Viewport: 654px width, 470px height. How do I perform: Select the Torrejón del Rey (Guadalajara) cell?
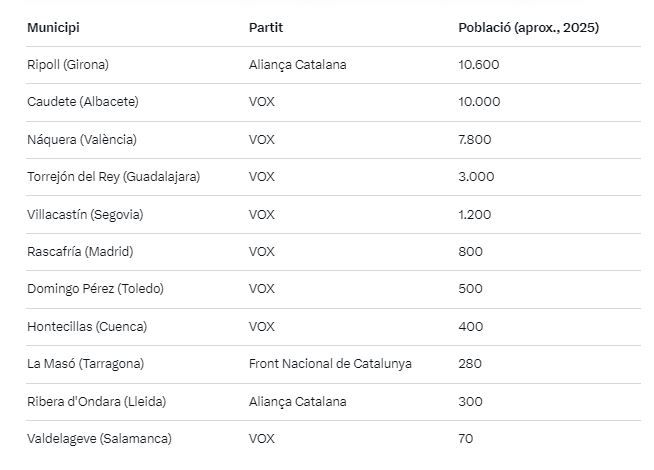click(x=113, y=177)
